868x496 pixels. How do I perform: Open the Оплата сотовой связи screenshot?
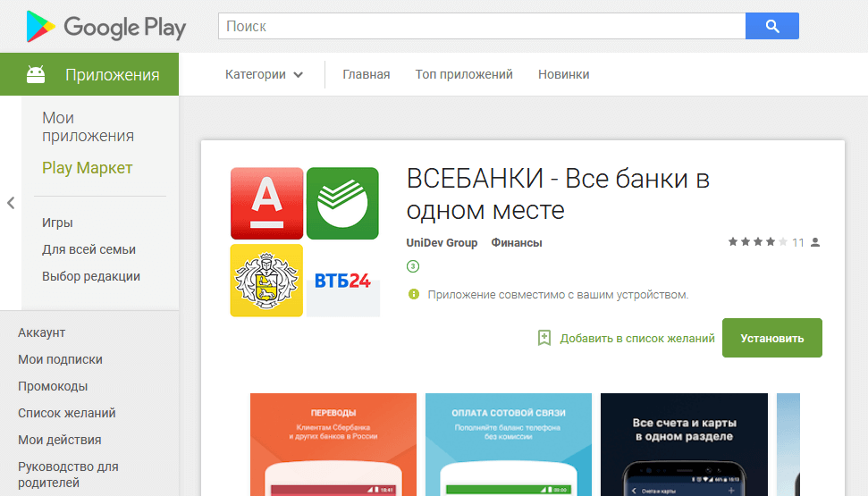click(509, 444)
